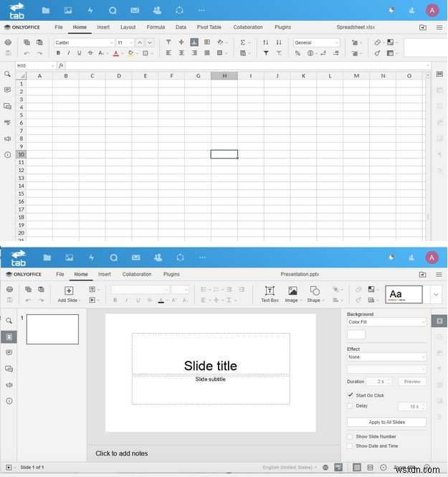Click the Add Slide icon
The height and width of the screenshot is (477, 448).
(x=69, y=291)
